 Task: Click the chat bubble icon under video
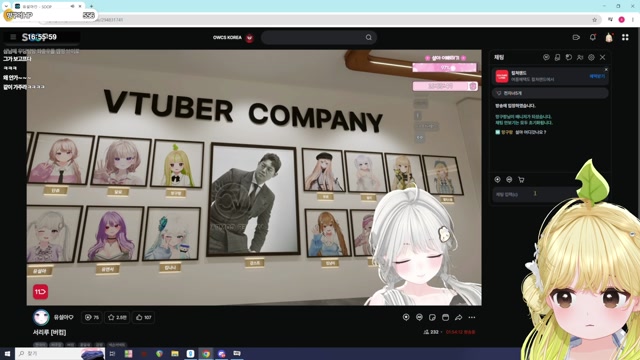(419, 317)
